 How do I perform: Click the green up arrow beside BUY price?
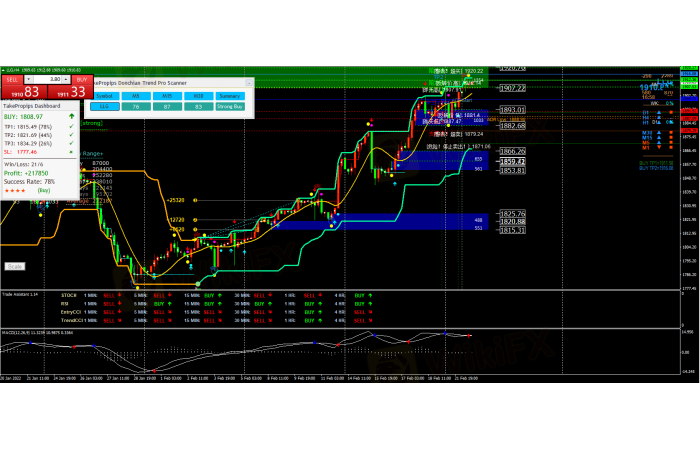70,116
